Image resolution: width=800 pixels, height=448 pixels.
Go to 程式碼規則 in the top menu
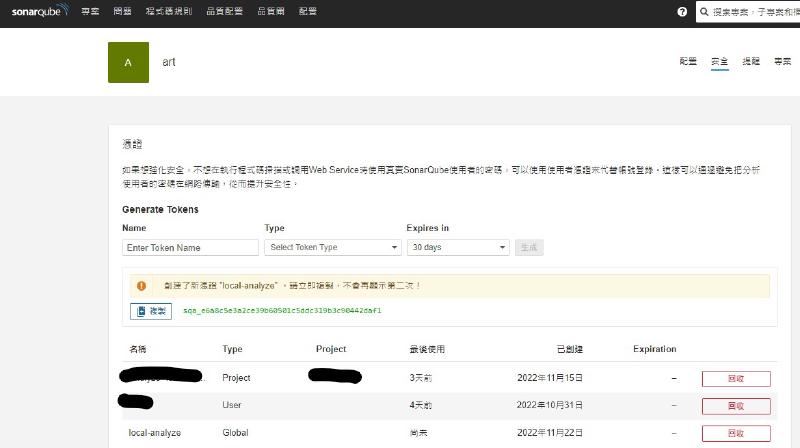point(166,12)
